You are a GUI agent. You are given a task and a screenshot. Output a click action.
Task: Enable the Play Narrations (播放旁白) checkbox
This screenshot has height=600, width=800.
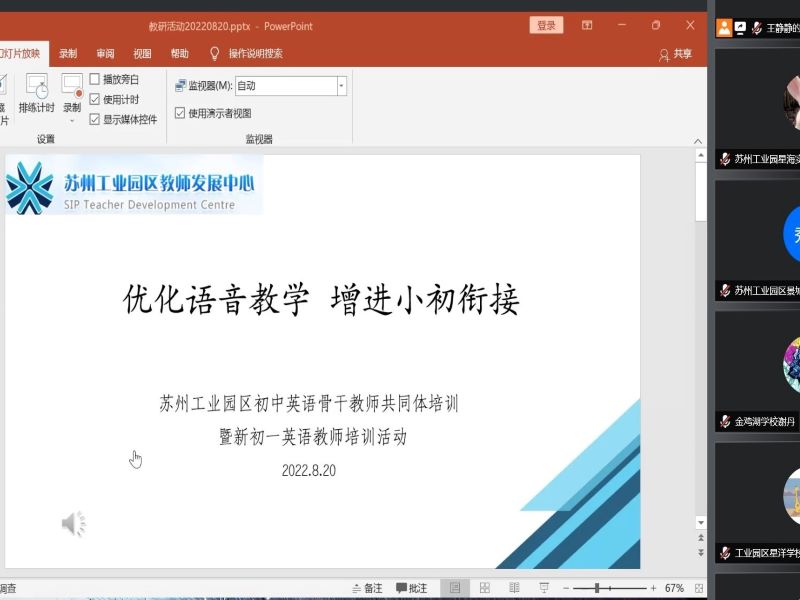coord(95,79)
